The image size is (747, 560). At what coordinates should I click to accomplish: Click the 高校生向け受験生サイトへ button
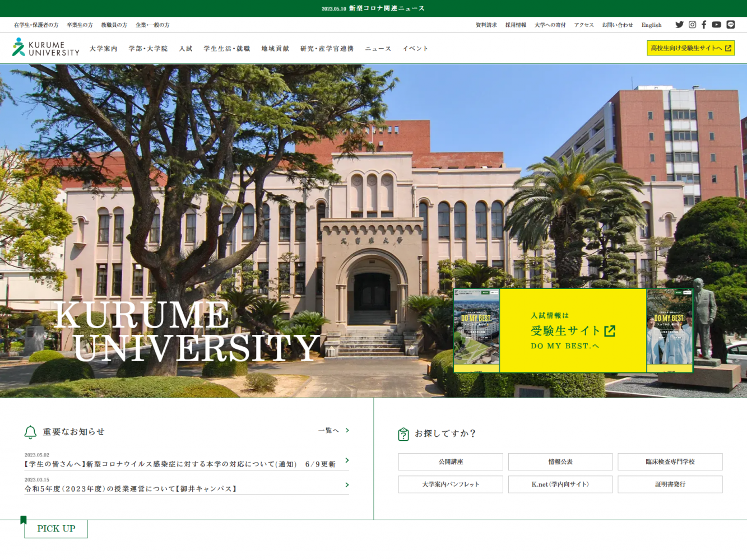690,48
